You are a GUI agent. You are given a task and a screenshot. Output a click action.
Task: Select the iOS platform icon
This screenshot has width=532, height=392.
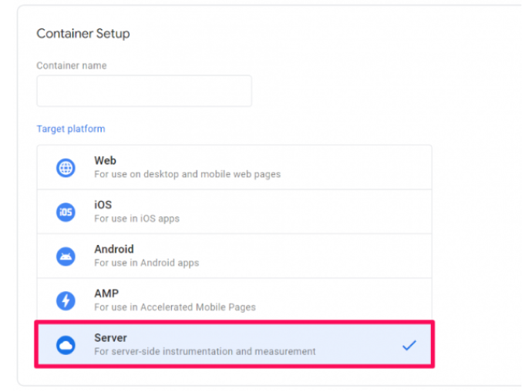tap(66, 212)
